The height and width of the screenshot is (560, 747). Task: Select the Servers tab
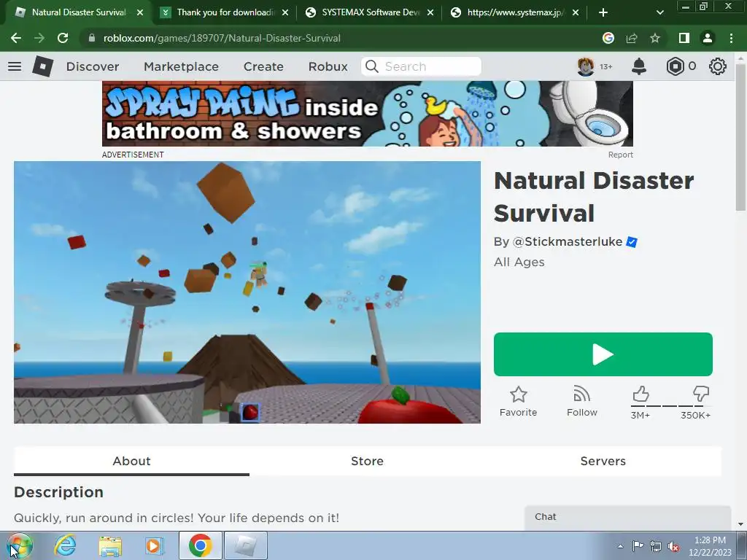603,461
